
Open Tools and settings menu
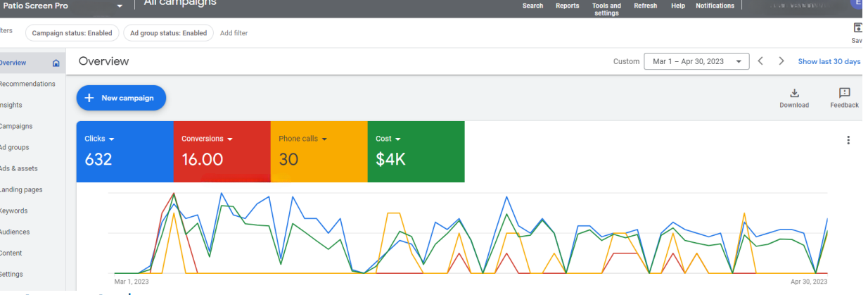pos(606,9)
